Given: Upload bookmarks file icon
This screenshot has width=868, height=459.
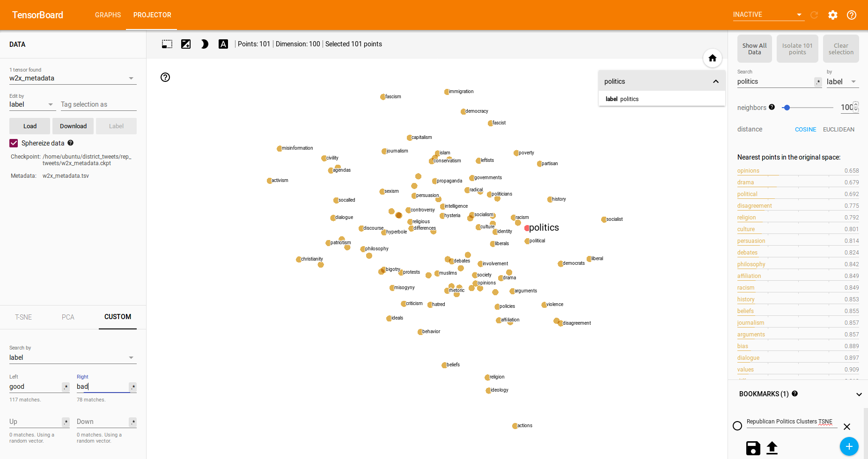Looking at the screenshot, I should pyautogui.click(x=772, y=448).
